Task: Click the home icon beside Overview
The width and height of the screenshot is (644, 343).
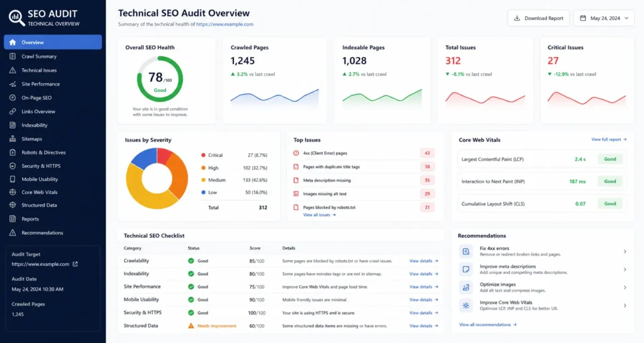Action: (13, 42)
